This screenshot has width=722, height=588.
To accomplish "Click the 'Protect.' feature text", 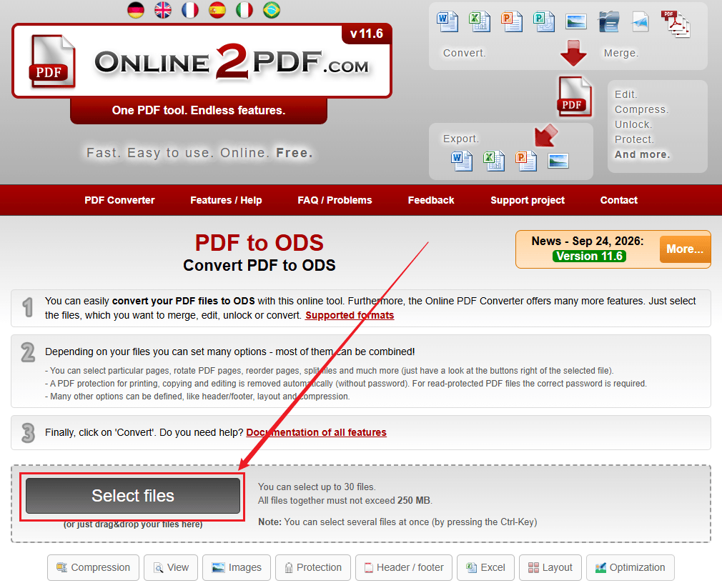I will click(x=635, y=139).
